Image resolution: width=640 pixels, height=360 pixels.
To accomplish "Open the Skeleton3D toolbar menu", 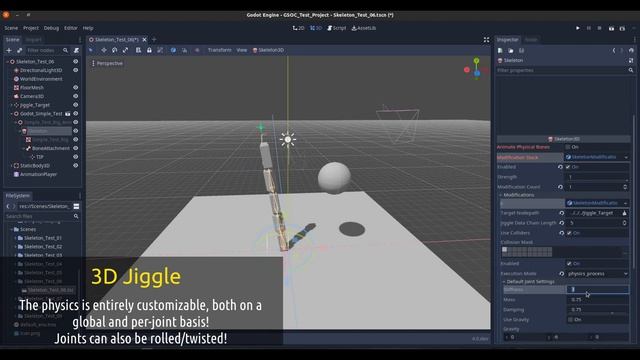I will pyautogui.click(x=268, y=50).
